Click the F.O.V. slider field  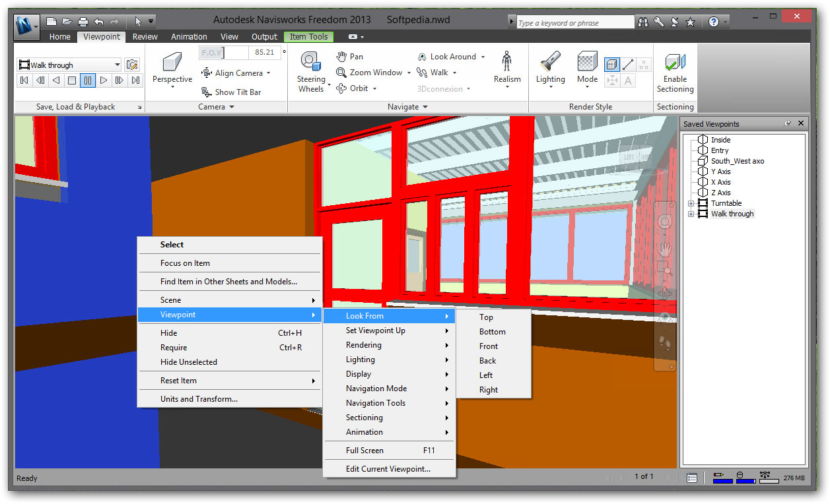(x=223, y=52)
